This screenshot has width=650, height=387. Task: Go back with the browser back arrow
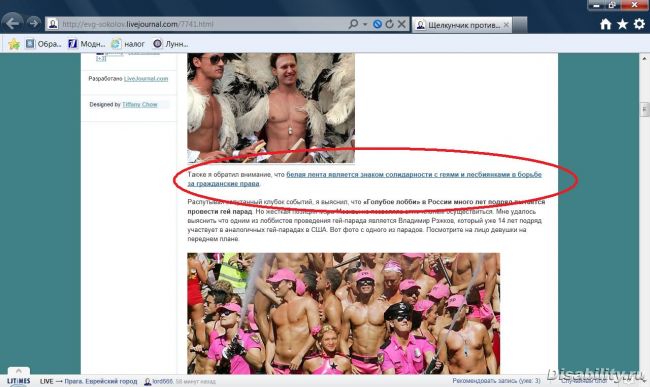point(12,23)
